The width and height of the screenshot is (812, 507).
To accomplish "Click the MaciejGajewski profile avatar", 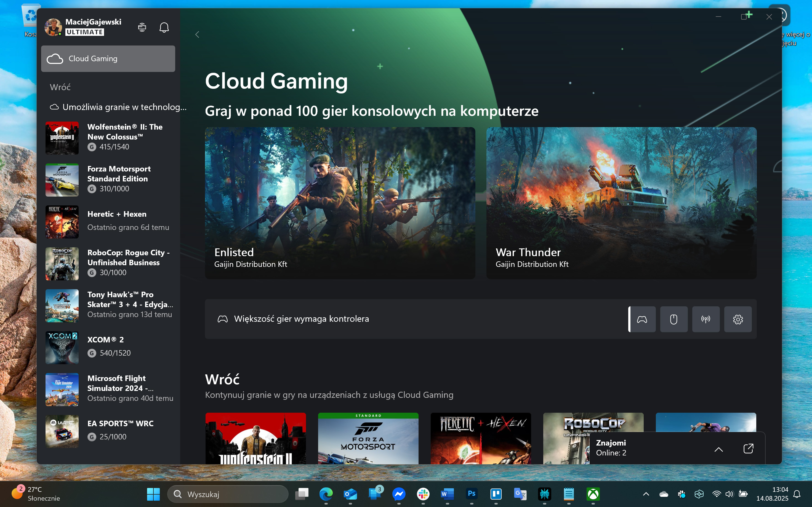I will [x=53, y=27].
